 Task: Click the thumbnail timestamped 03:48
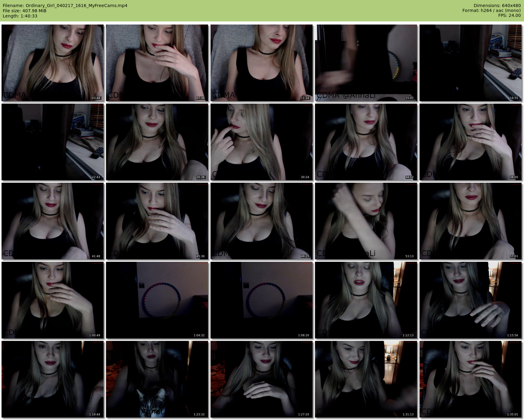tap(53, 63)
